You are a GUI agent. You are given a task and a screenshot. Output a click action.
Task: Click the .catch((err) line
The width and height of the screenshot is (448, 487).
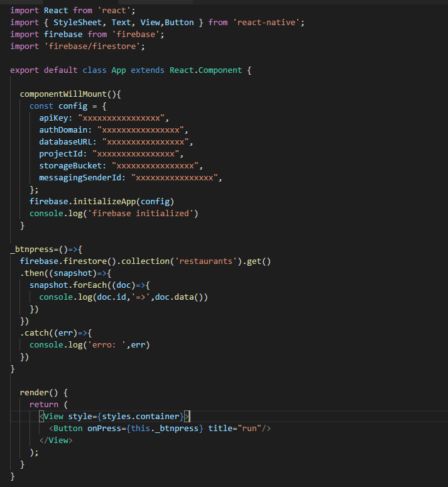[x=56, y=333]
